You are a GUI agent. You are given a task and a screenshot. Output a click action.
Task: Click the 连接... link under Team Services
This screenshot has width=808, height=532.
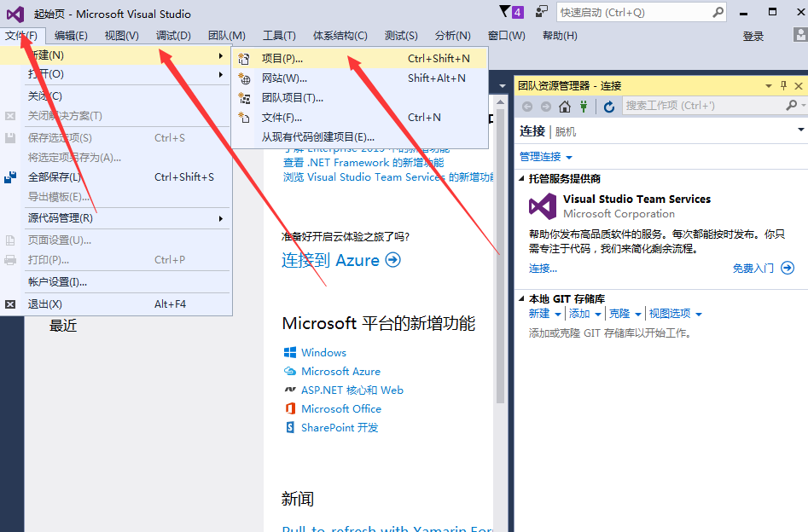543,269
